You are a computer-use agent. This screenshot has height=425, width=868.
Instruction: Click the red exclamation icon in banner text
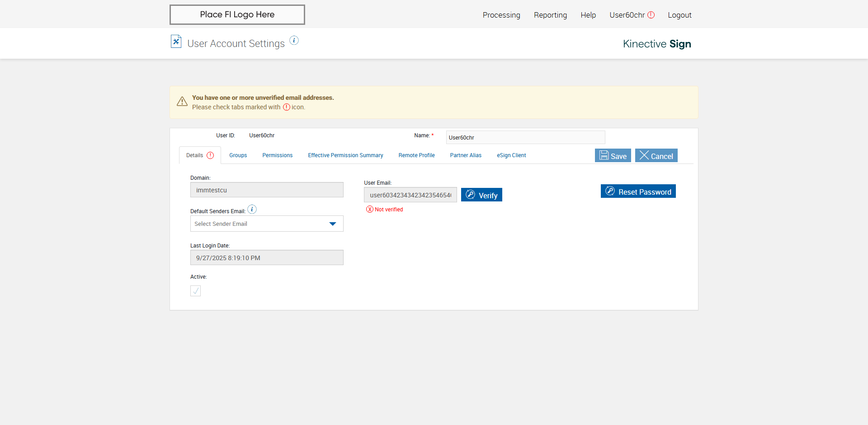tap(287, 107)
